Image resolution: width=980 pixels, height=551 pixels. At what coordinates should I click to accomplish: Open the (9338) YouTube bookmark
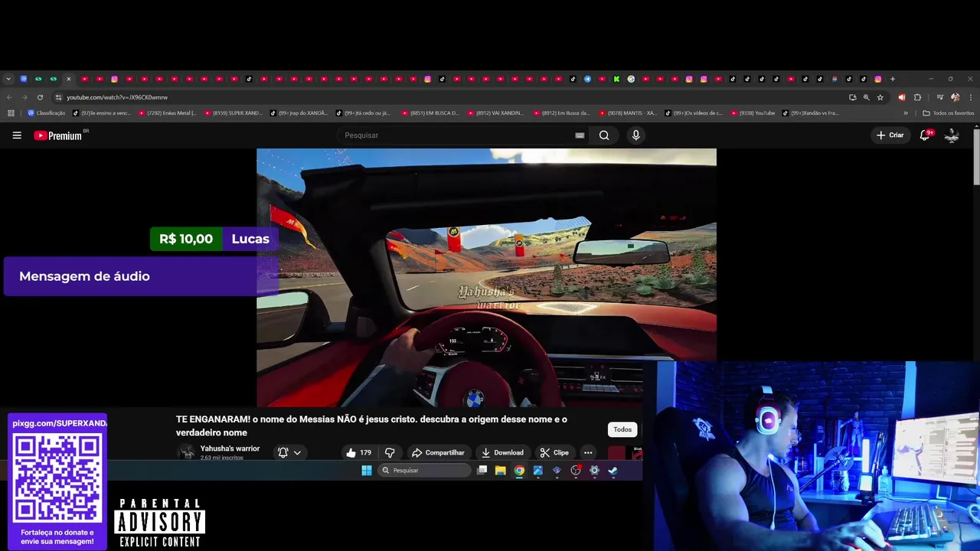click(x=753, y=113)
